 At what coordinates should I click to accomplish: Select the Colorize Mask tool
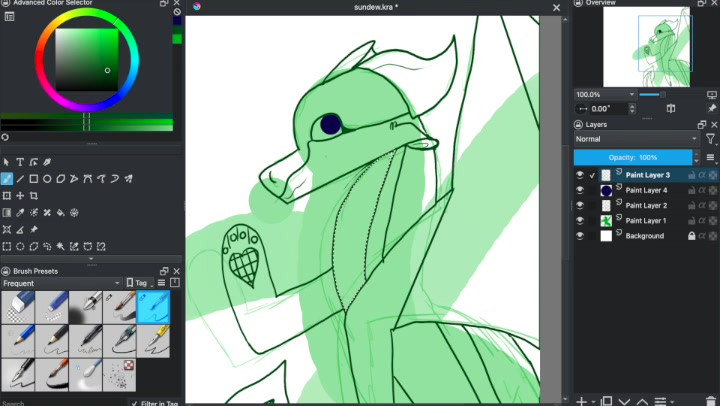(34, 213)
